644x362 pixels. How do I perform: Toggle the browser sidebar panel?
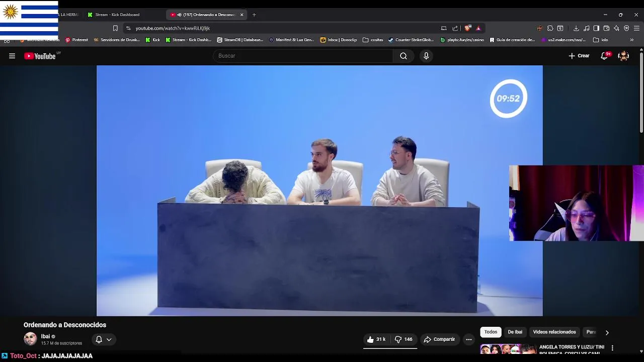[x=596, y=28]
